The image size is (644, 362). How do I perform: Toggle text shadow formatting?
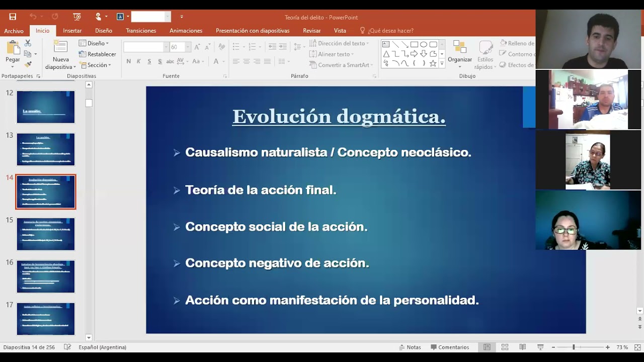pos(160,61)
